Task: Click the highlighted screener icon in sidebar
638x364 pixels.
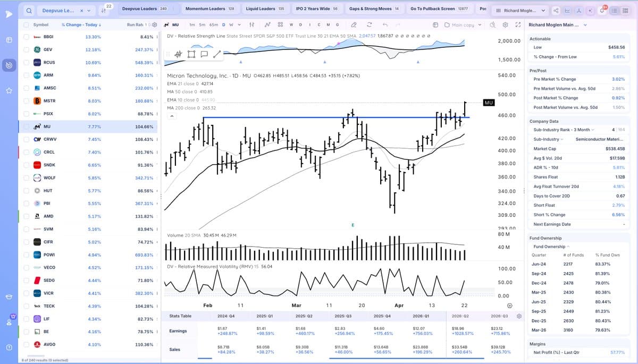Action: 9,65
